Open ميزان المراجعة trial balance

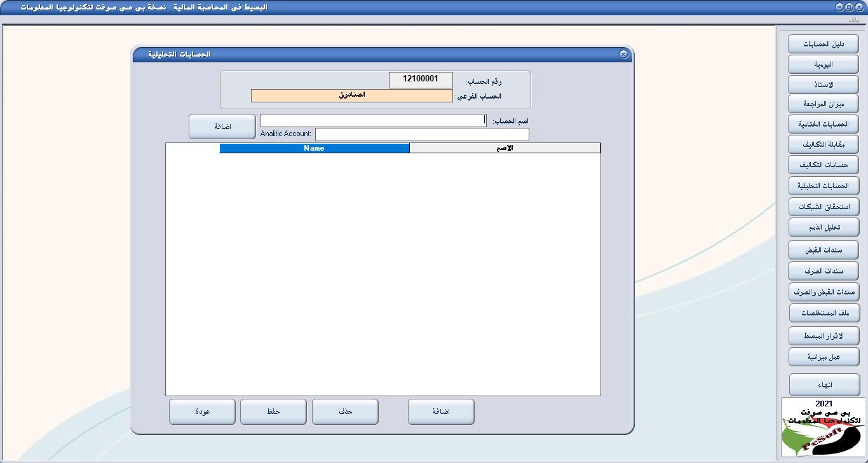pyautogui.click(x=823, y=104)
